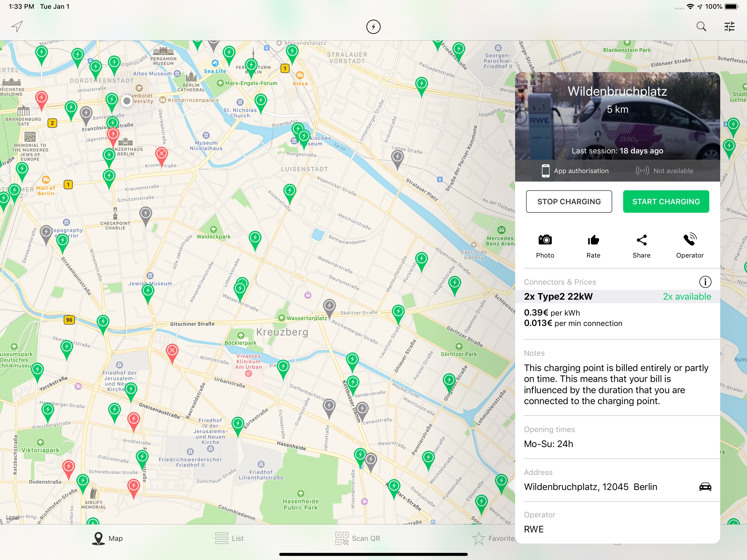Open the filter sliders settings icon
The height and width of the screenshot is (560, 747).
point(730,26)
